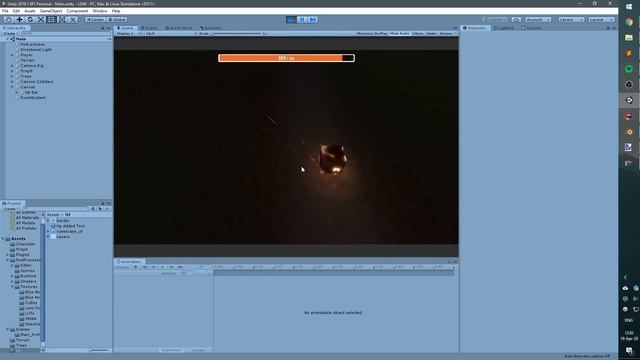
Task: Toggle Maximize On Play
Action: click(371, 33)
